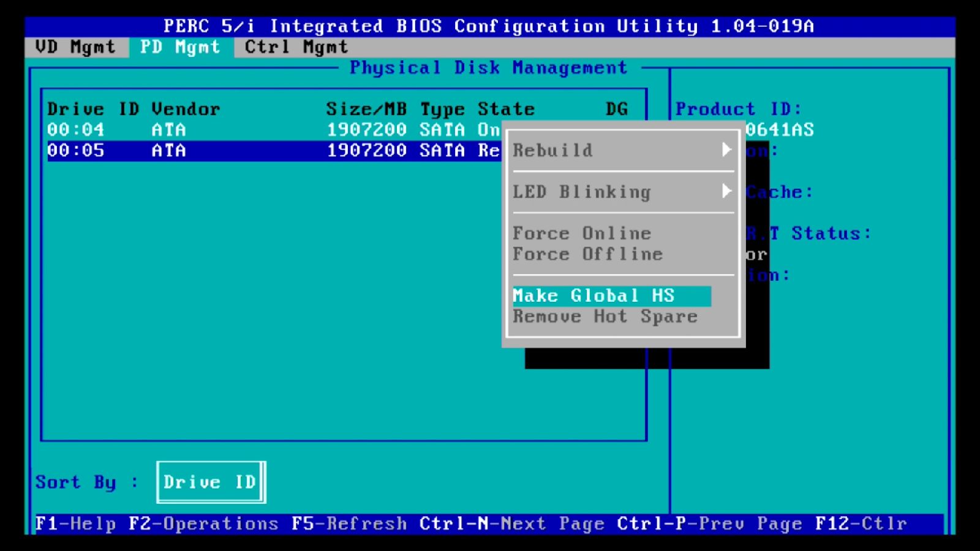Screen dimensions: 980x551
Task: Switch to the Ctrl Mgmt tab
Action: [295, 47]
